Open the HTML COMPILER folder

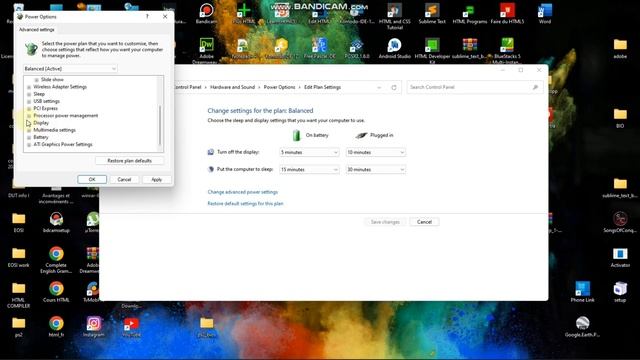pyautogui.click(x=18, y=295)
